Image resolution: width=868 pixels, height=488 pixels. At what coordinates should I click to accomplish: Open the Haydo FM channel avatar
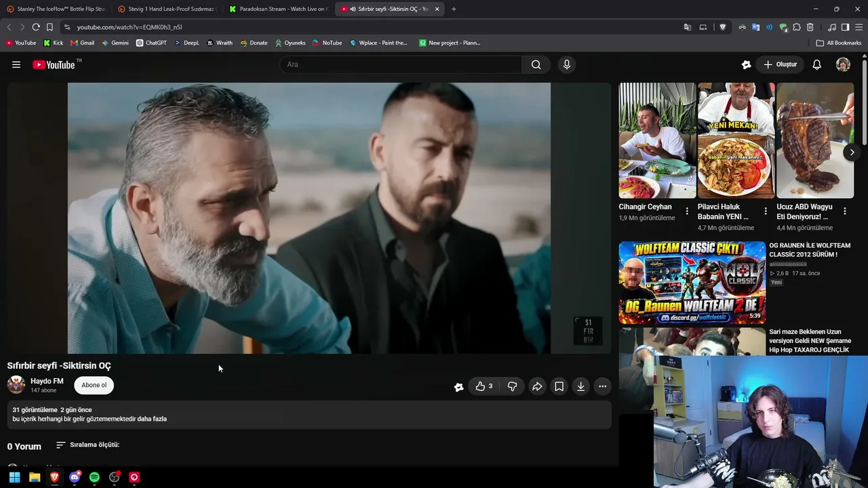point(16,385)
